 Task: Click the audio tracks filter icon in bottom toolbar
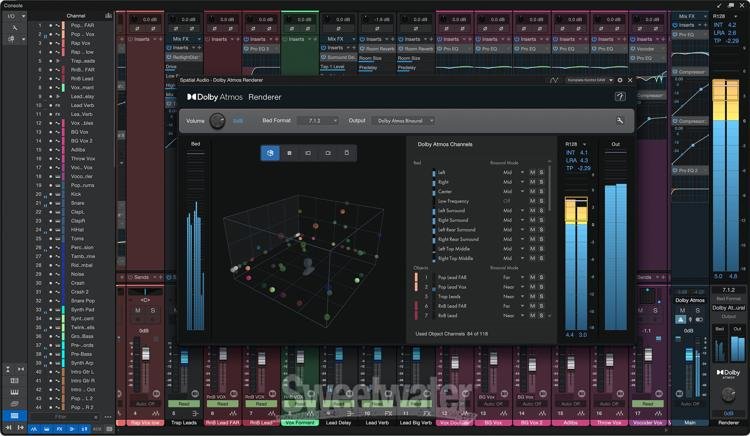pos(34,429)
